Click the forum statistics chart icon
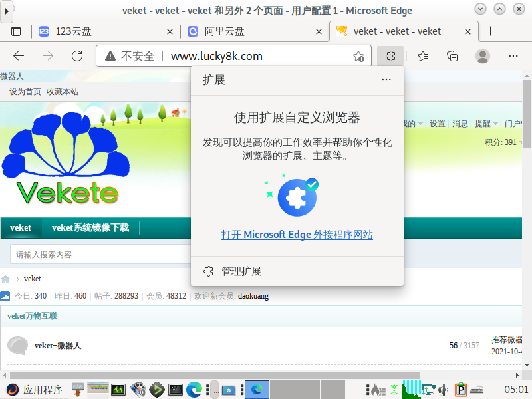This screenshot has width=532, height=399. click(5, 296)
